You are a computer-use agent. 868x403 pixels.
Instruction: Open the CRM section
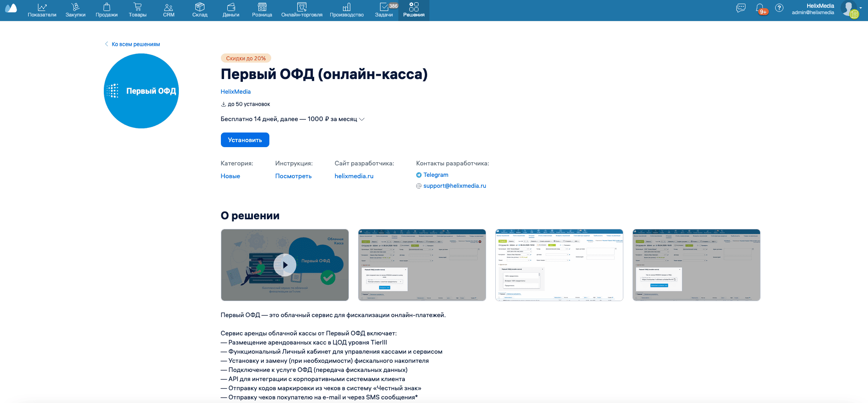[x=169, y=10]
